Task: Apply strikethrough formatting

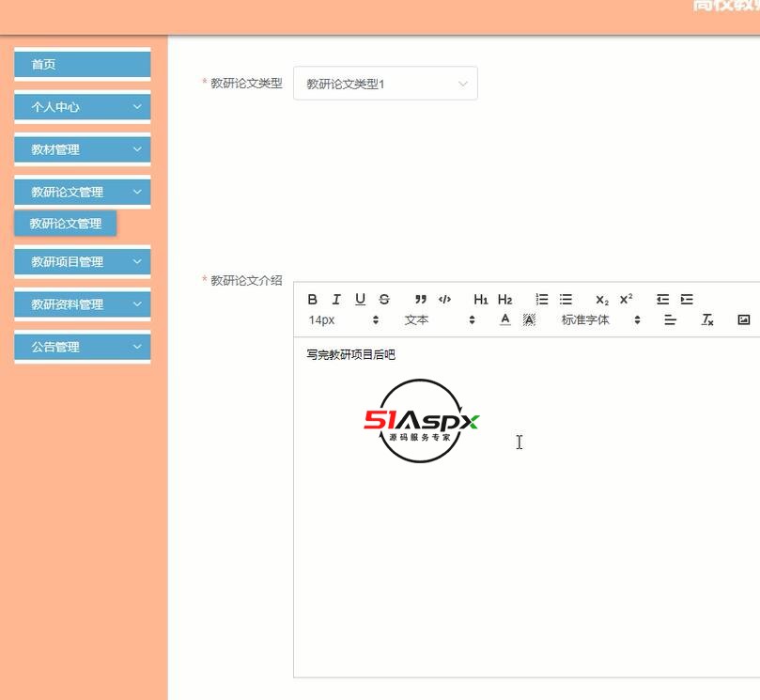Action: pos(384,299)
